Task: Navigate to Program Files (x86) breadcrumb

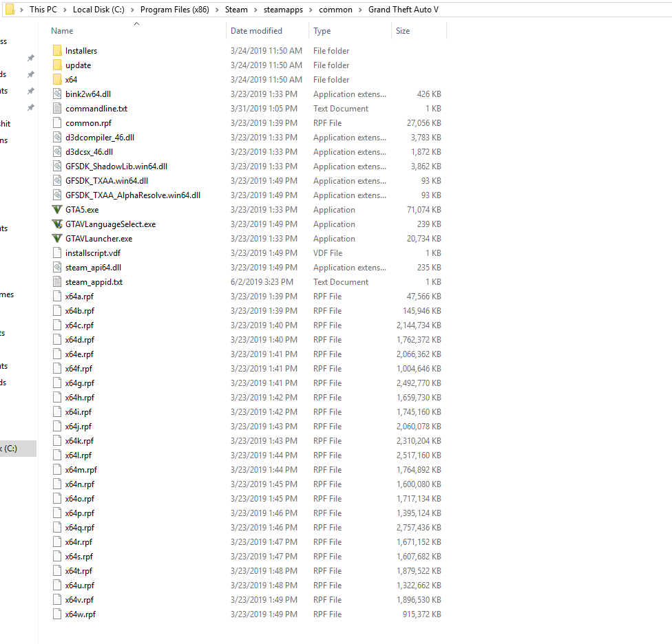Action: point(175,10)
